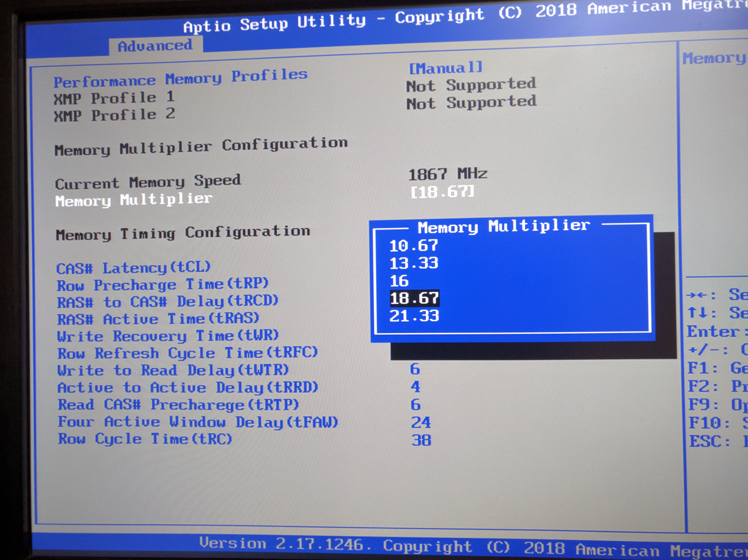Select RAS# to CAS# Delay (tRCD)
The image size is (748, 560).
(x=168, y=302)
